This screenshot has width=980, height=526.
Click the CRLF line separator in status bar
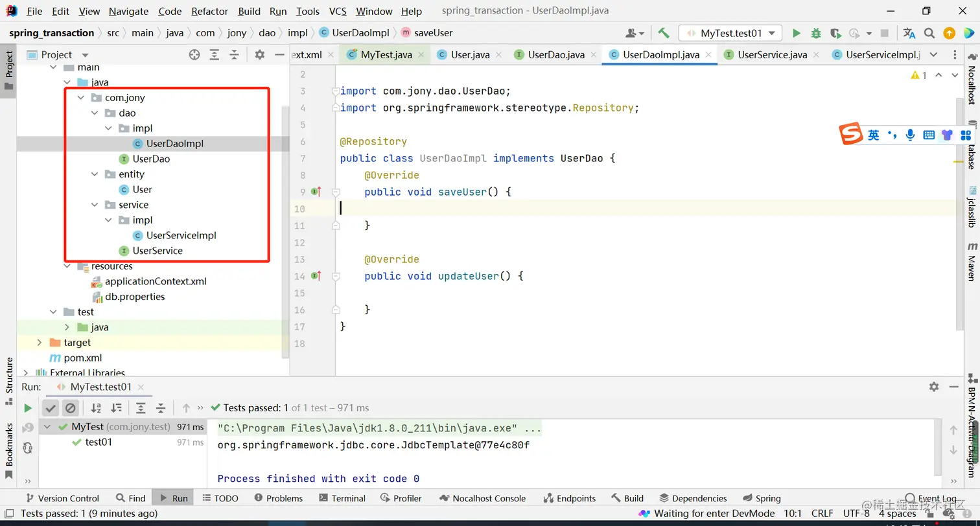[x=822, y=514]
